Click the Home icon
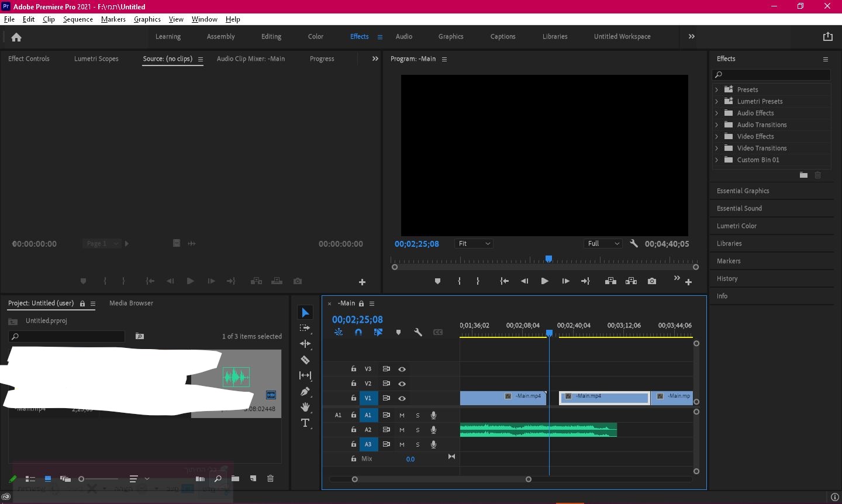 tap(16, 37)
